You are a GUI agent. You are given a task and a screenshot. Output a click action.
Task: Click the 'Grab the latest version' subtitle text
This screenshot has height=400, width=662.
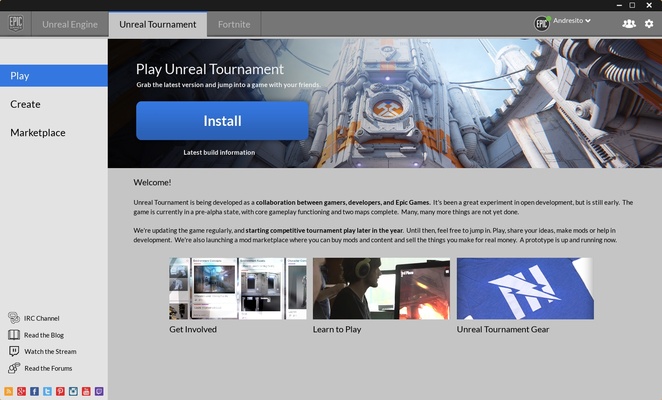(x=228, y=84)
